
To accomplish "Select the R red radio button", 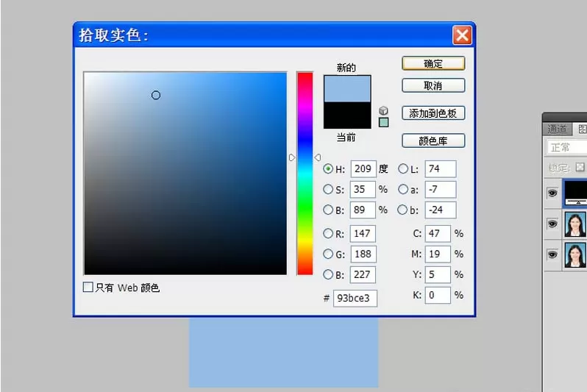I will tap(328, 234).
